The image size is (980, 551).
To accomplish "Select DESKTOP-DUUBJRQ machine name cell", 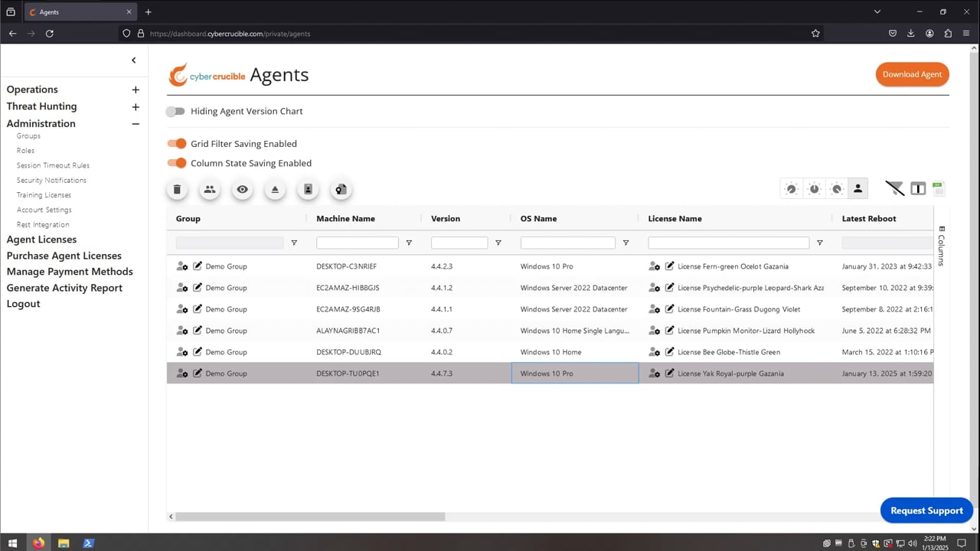I will click(x=364, y=352).
